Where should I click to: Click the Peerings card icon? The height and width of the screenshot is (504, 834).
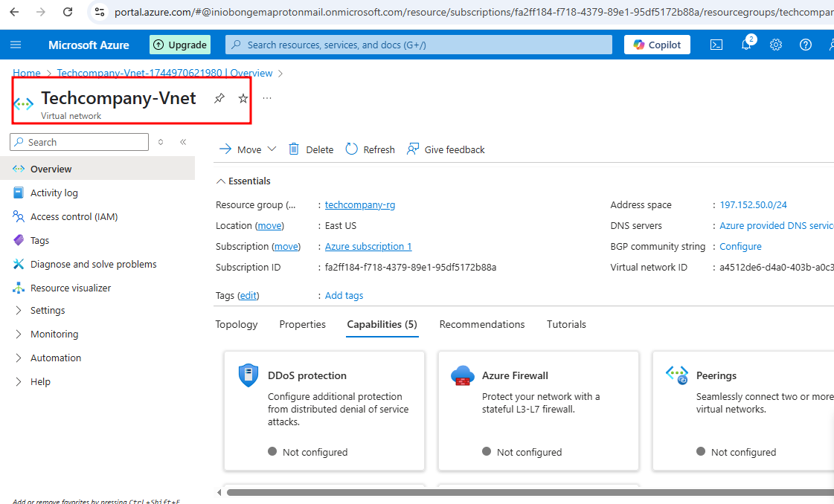[x=676, y=375]
